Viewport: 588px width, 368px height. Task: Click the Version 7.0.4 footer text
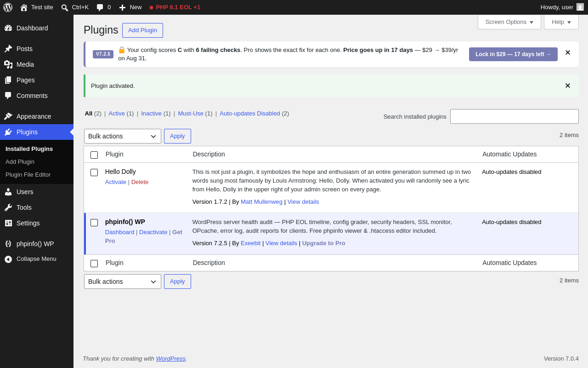click(x=561, y=359)
